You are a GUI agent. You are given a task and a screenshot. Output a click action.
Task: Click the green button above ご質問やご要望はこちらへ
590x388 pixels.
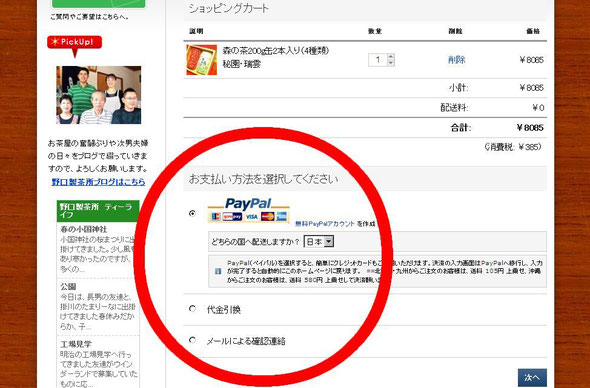point(98,4)
